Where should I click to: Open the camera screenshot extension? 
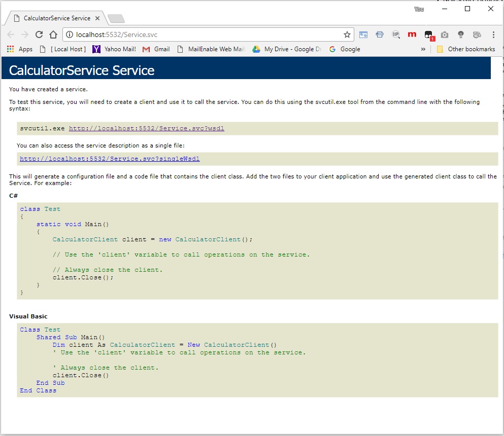445,34
